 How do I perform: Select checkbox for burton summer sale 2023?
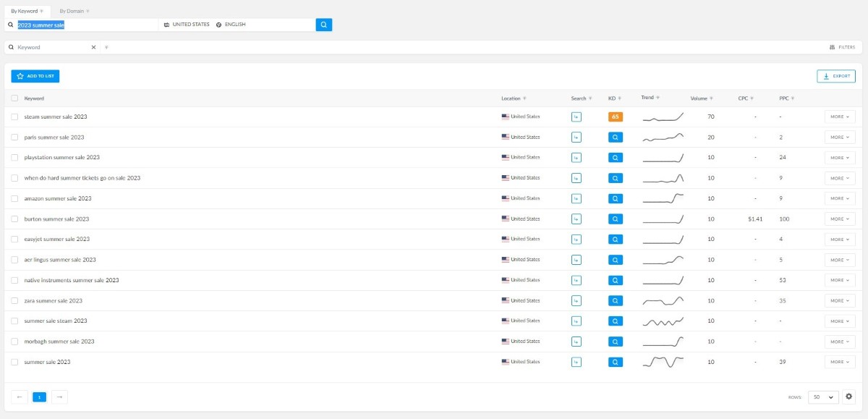14,219
